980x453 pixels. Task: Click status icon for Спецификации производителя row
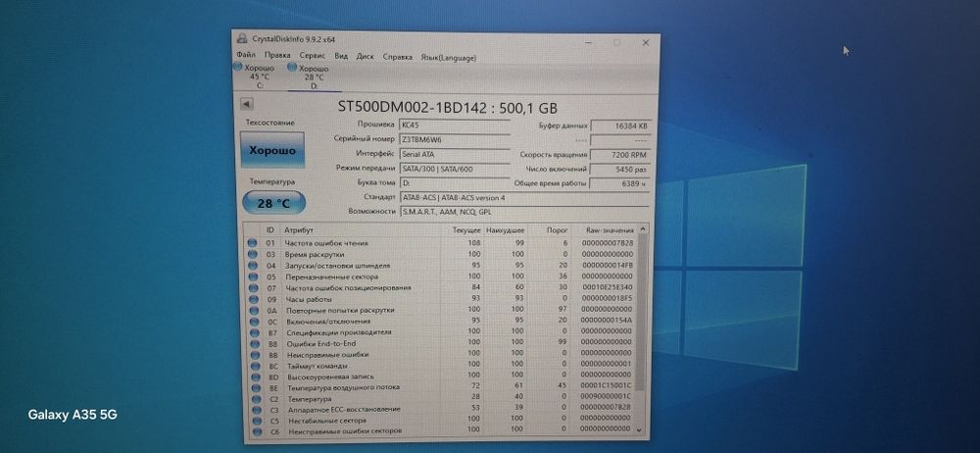click(254, 332)
